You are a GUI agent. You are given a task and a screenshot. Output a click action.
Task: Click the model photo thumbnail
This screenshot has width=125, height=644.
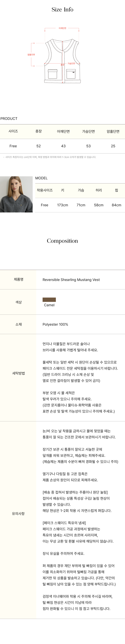pos(16,194)
